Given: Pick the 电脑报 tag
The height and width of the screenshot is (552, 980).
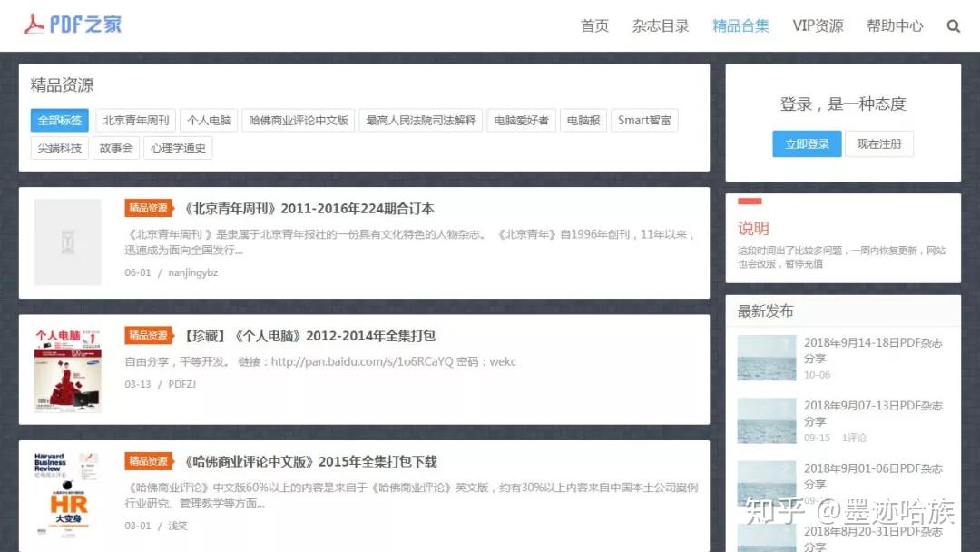Looking at the screenshot, I should click(x=583, y=120).
